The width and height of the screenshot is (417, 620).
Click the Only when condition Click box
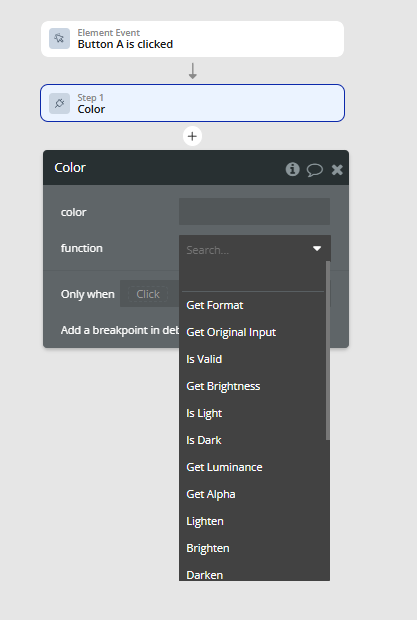pos(148,294)
